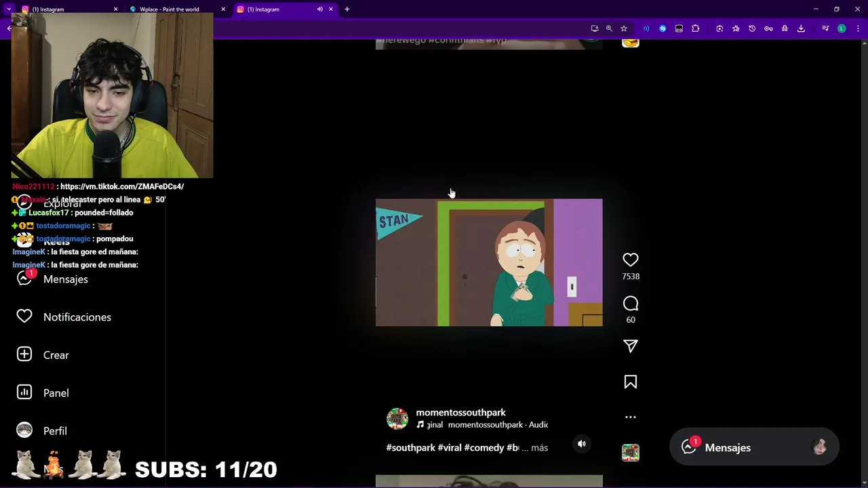Open Crear in the sidebar
Viewport: 868px width, 488px height.
(56, 355)
